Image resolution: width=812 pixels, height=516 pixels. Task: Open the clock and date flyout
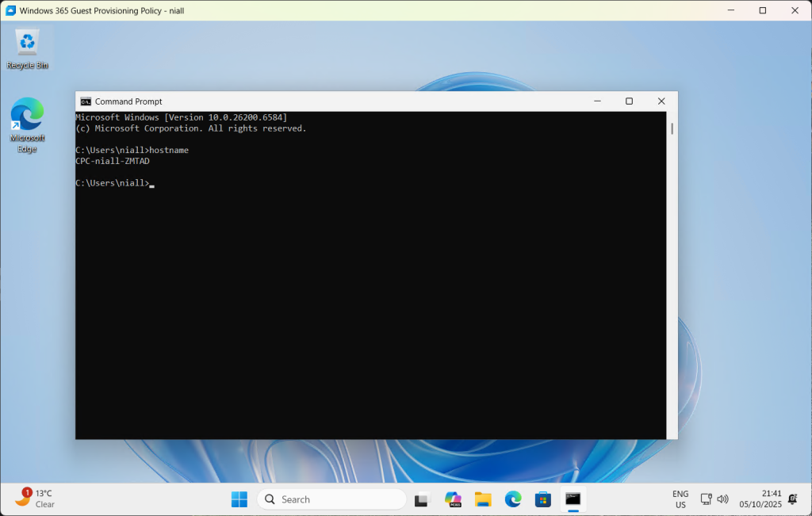coord(760,499)
